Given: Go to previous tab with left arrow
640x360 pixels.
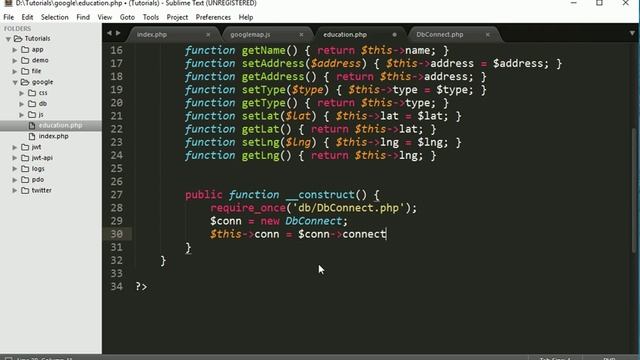Looking at the screenshot, I should pos(109,33).
